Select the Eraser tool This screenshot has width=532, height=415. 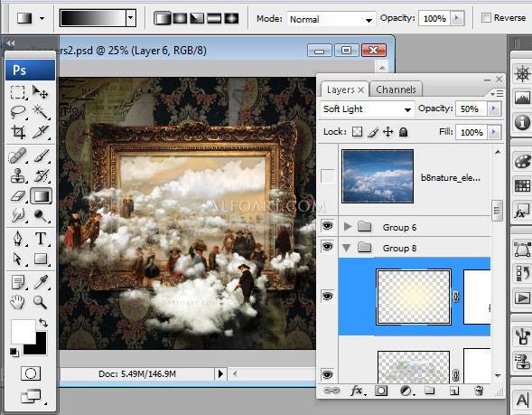[x=18, y=196]
